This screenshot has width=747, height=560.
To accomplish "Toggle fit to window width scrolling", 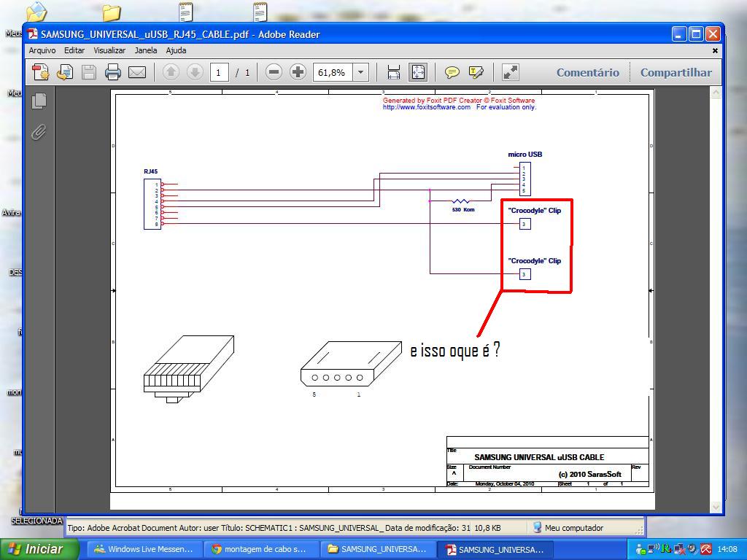I will tap(394, 72).
